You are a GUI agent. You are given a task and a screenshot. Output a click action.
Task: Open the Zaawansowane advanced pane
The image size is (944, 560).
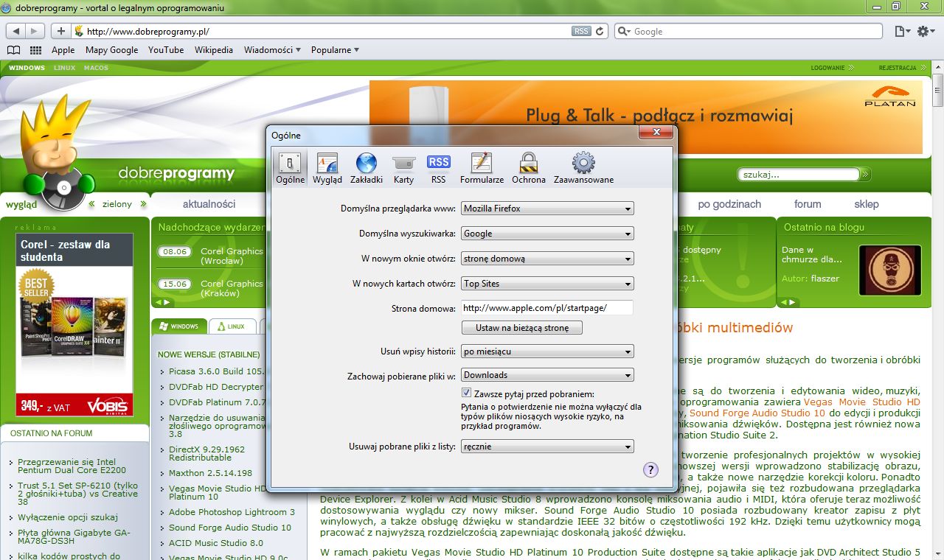pos(583,168)
